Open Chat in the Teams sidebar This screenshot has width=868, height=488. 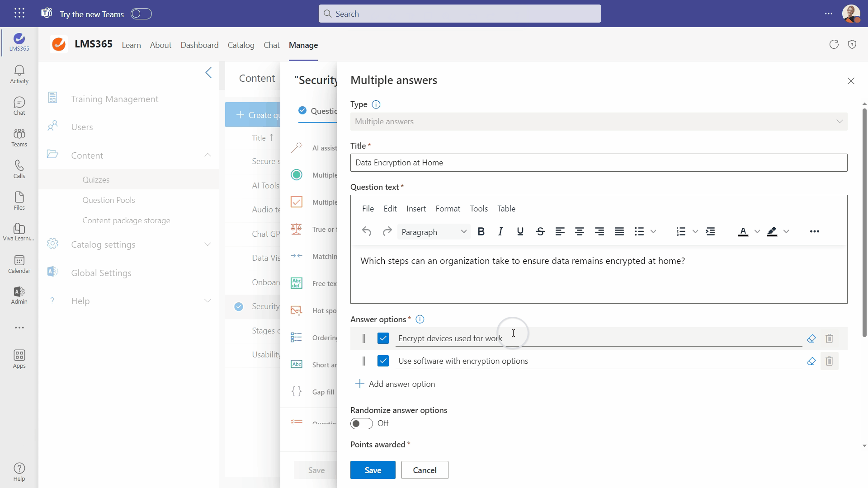point(19,106)
